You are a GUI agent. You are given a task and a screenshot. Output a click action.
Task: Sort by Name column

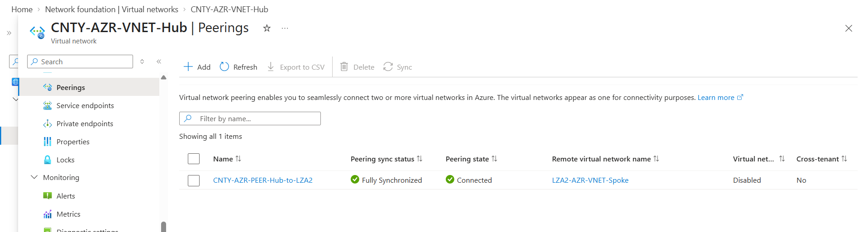pyautogui.click(x=227, y=159)
